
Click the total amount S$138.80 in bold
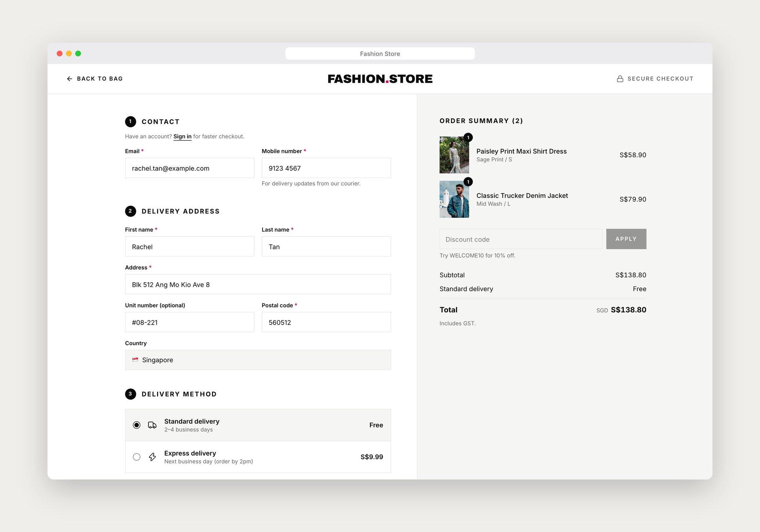(x=628, y=310)
